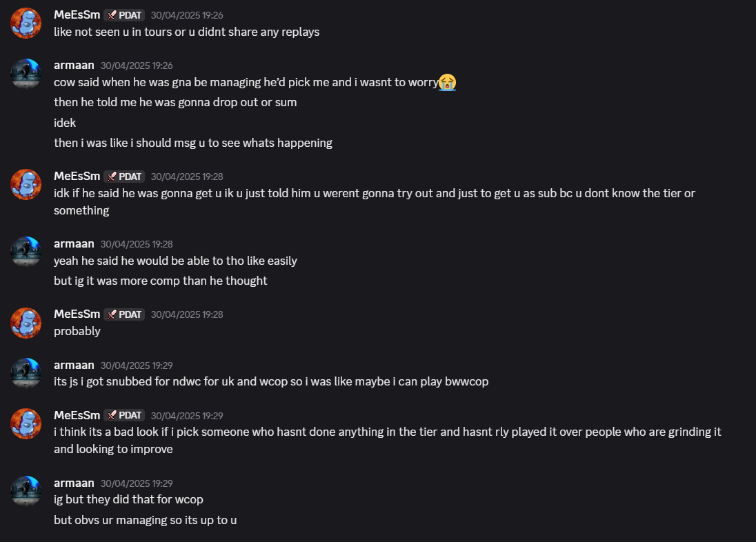
Task: Click the PDAT tag on MeEsSm's 19:26 message
Action: coord(124,15)
